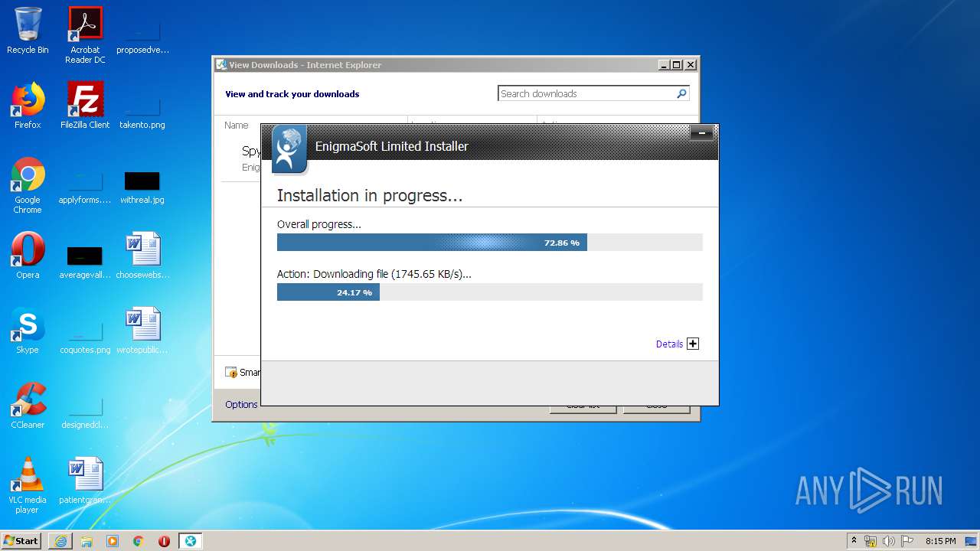The width and height of the screenshot is (980, 551).
Task: Open the Recycle Bin desktop icon
Action: pyautogui.click(x=28, y=31)
